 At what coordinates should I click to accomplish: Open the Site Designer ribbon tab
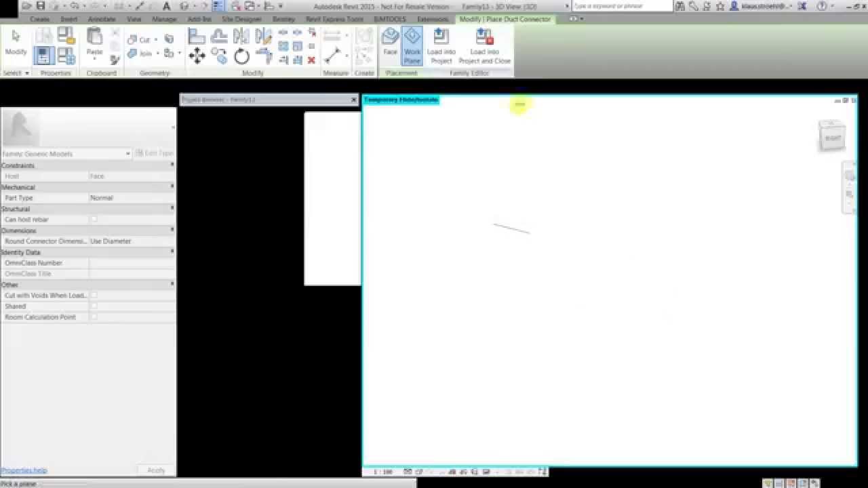[241, 19]
